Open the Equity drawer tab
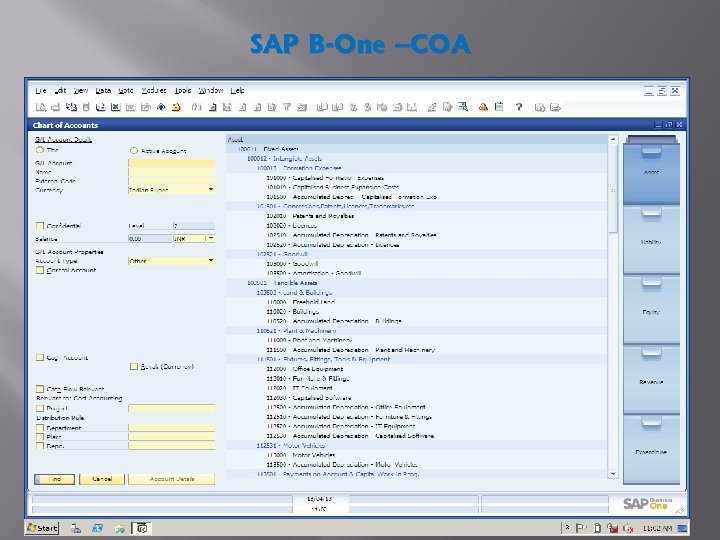This screenshot has height=540, width=720. pyautogui.click(x=651, y=310)
